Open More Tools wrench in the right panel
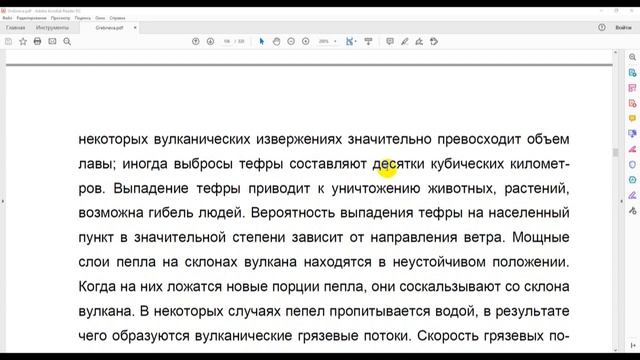This screenshot has height=360, width=640. point(632,211)
